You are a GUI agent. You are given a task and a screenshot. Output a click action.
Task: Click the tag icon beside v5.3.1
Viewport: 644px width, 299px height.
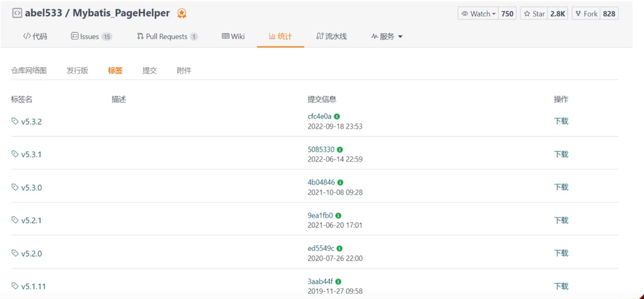(x=15, y=154)
